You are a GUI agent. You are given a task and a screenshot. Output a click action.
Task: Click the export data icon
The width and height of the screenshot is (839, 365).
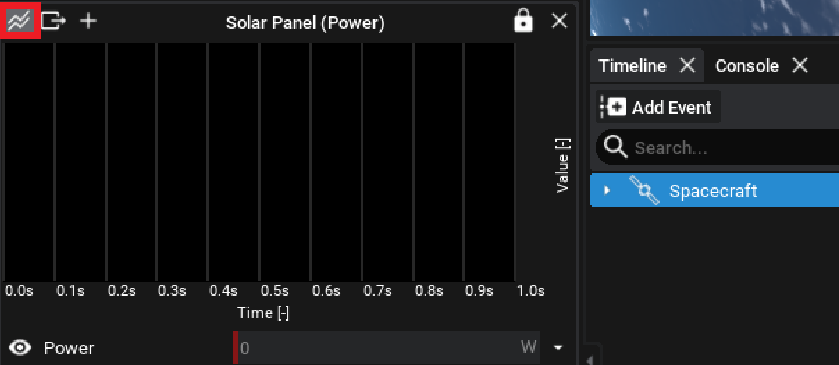[x=54, y=21]
